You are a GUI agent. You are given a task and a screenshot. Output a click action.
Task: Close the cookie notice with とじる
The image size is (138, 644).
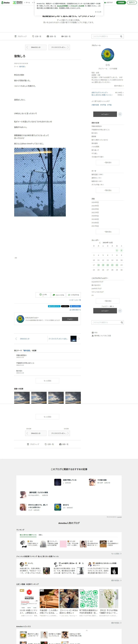(x=98, y=12)
